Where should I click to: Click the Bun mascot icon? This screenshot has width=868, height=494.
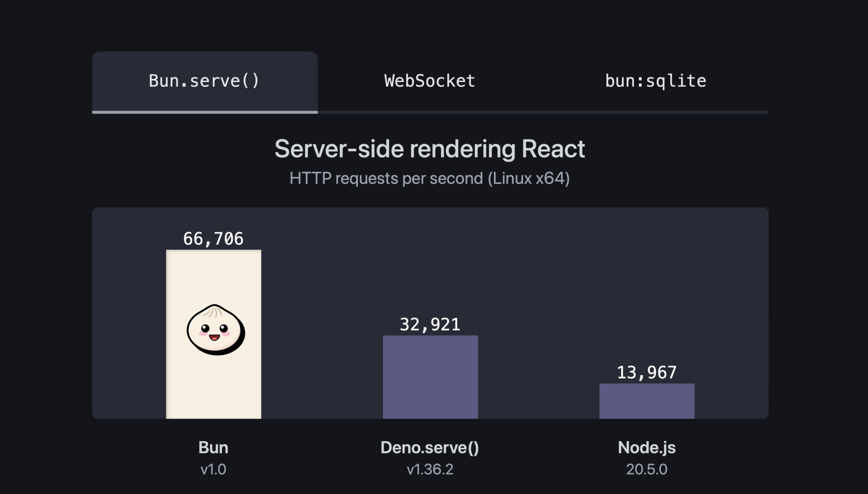pos(215,330)
